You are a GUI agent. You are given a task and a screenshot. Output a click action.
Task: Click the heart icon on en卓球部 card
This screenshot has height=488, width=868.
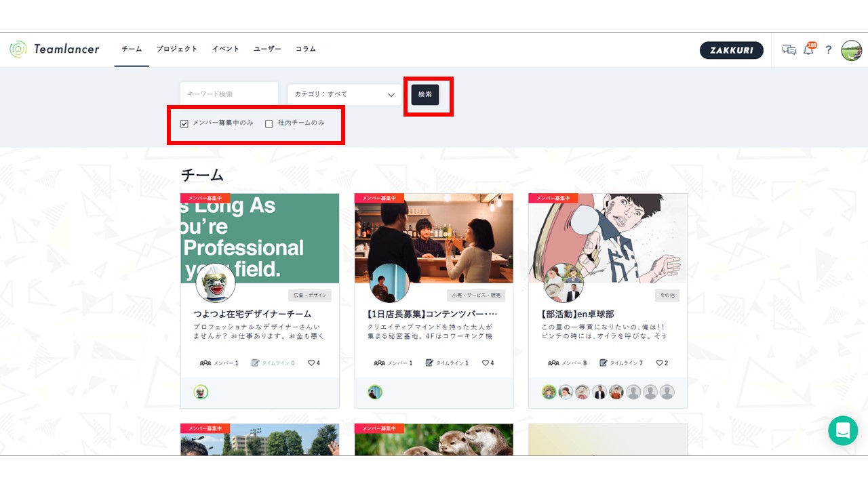(x=659, y=363)
